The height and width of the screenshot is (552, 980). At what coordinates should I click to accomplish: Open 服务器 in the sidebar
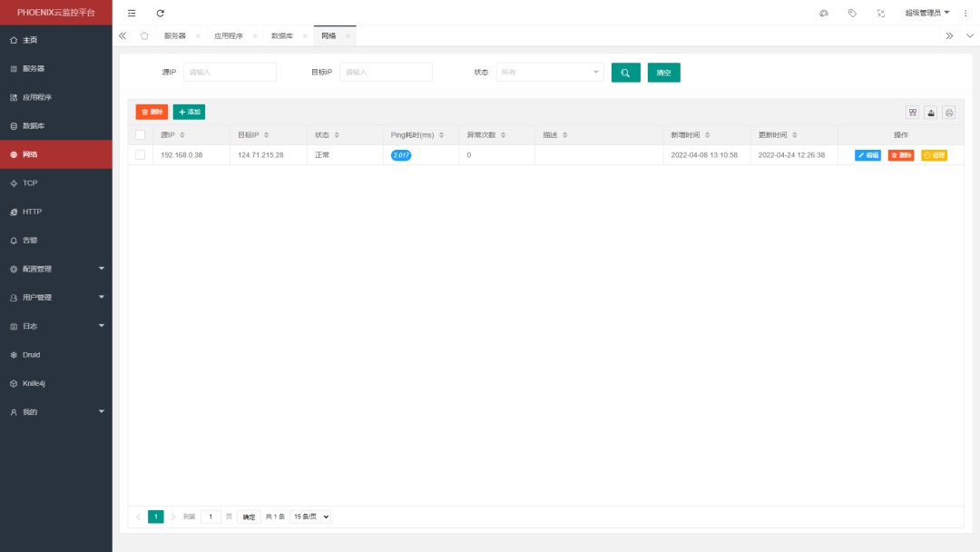[x=56, y=69]
